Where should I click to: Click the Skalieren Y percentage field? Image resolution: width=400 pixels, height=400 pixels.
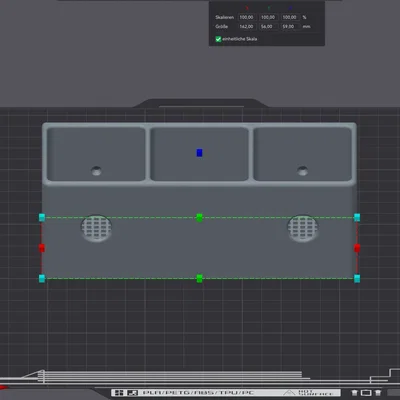[x=268, y=17]
